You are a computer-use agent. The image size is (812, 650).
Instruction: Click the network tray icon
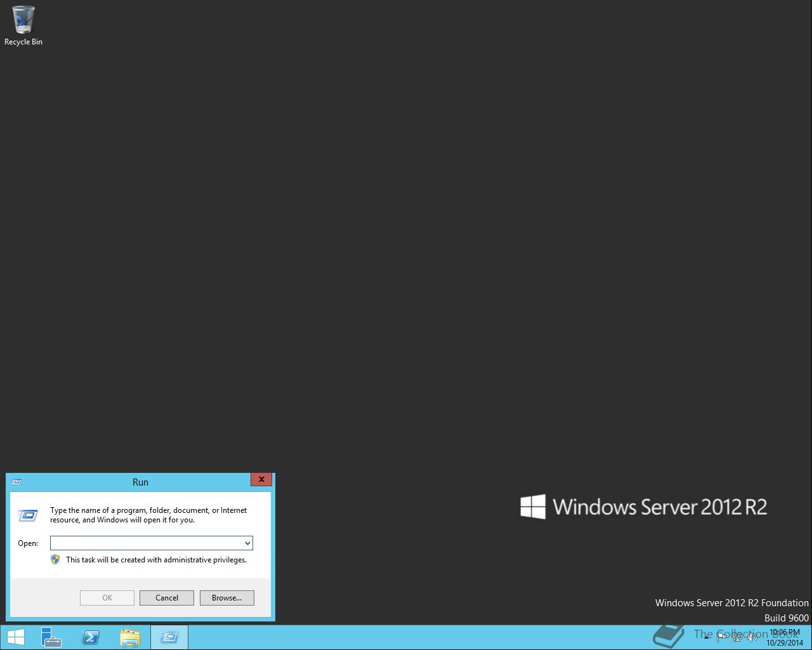(x=737, y=637)
